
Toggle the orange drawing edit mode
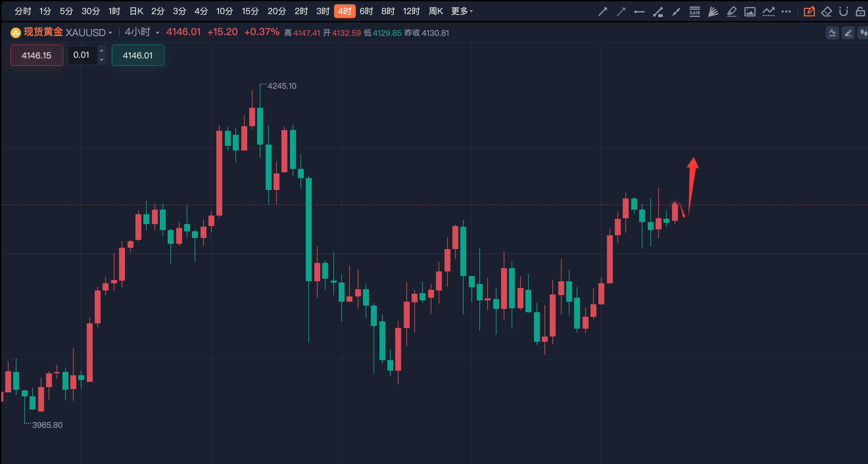coord(810,11)
